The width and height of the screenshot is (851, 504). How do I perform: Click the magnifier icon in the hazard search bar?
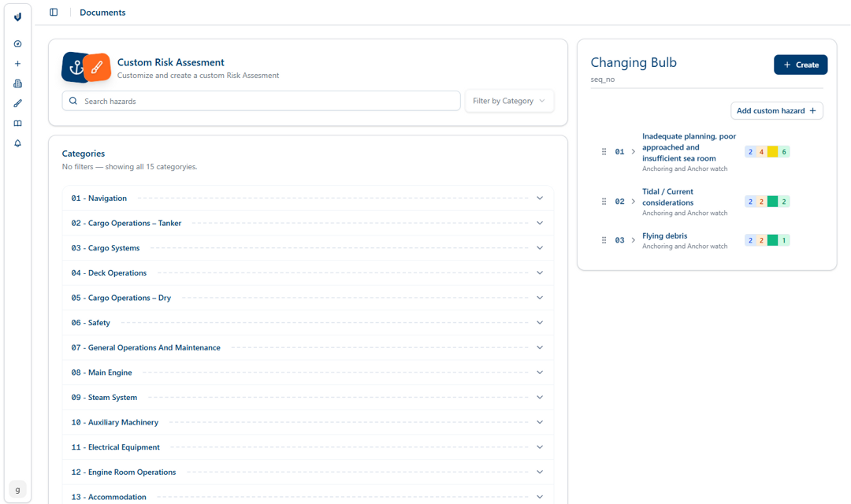click(72, 101)
